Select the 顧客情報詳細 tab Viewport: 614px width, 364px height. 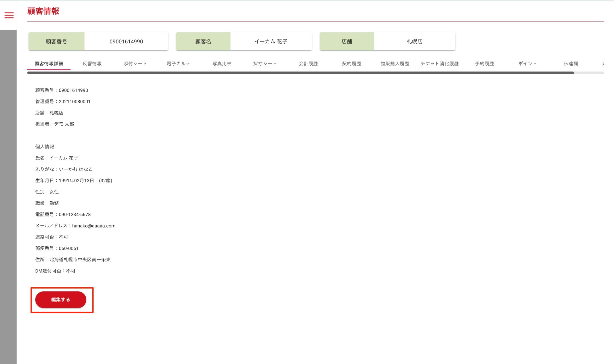click(49, 63)
